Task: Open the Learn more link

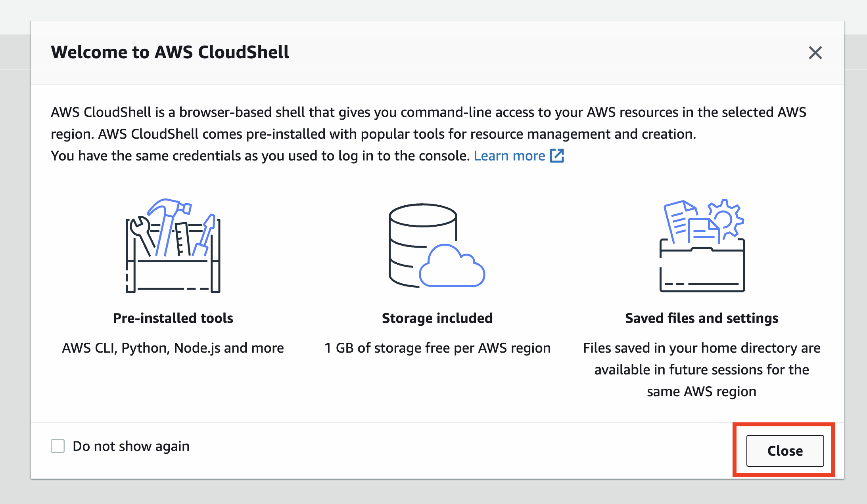Action: pos(509,156)
